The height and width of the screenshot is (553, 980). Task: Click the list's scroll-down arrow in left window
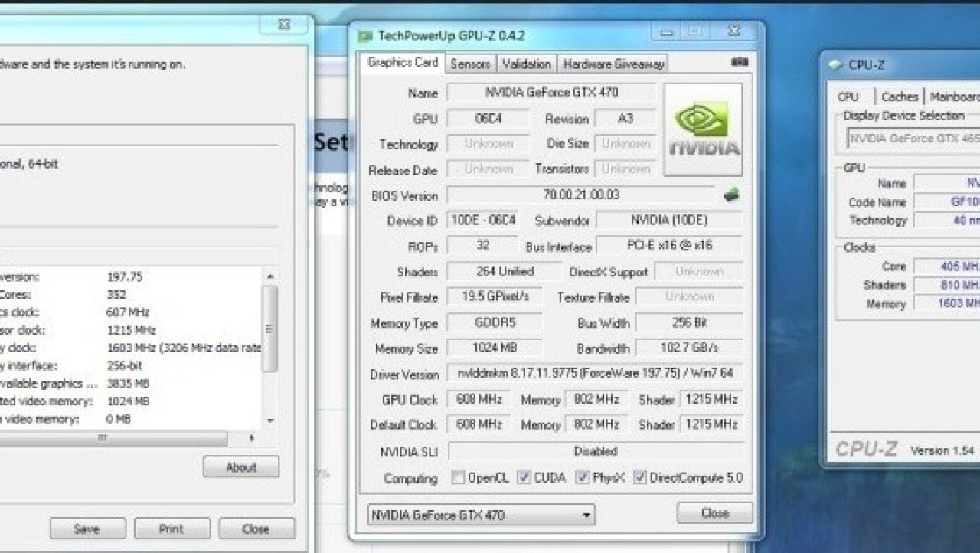(x=269, y=420)
